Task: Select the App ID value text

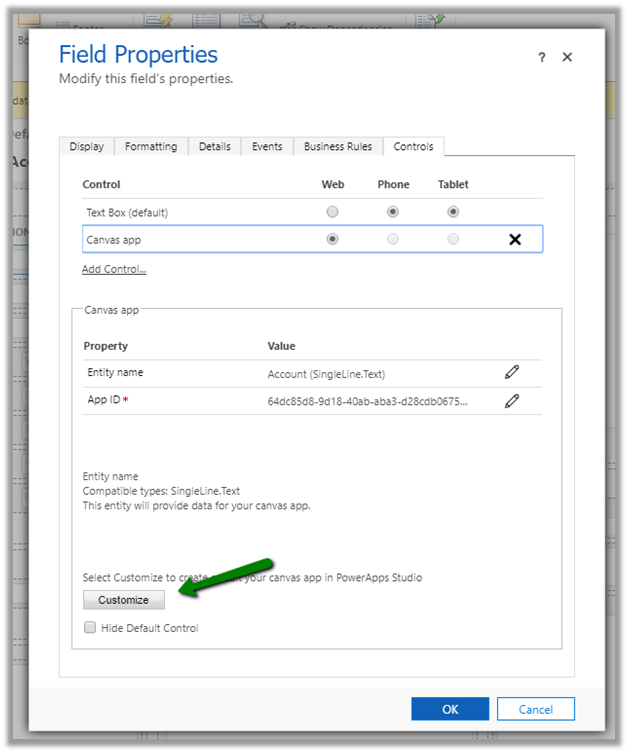Action: (367, 401)
